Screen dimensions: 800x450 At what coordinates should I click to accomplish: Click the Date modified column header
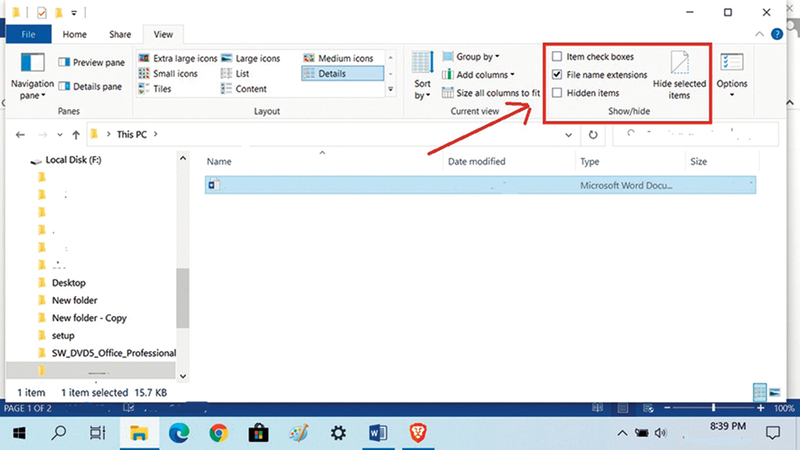(476, 161)
